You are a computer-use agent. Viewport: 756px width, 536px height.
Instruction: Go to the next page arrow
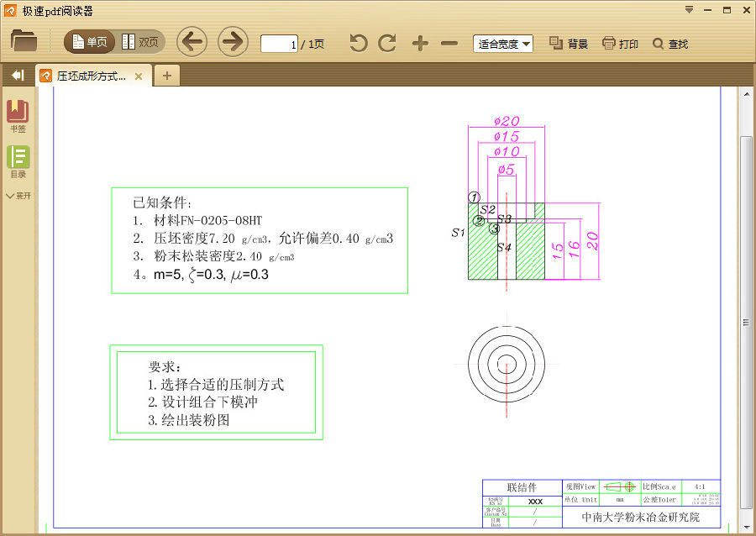tap(233, 42)
